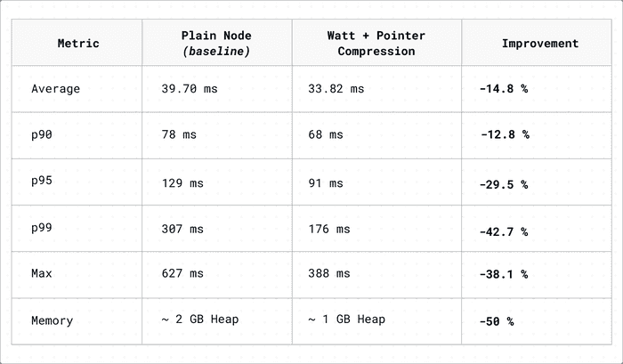The width and height of the screenshot is (623, 364).
Task: Select the -29.5 % improvement value
Action: pyautogui.click(x=504, y=185)
